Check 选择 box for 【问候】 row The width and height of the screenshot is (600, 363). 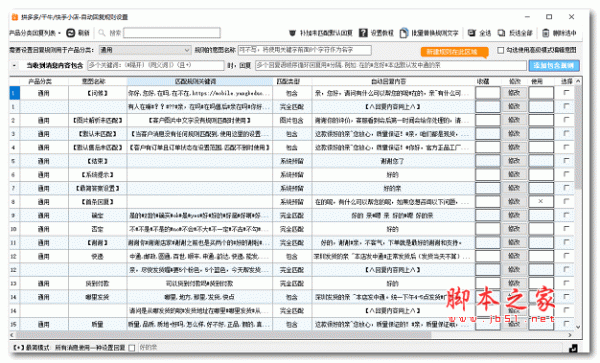click(566, 93)
